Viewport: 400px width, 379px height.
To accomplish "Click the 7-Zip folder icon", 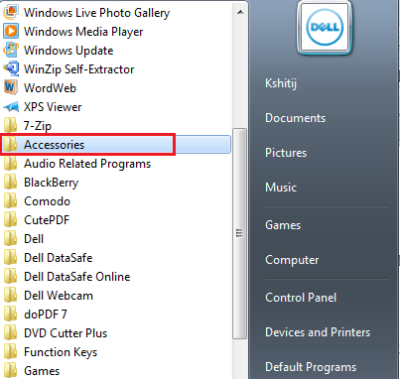I will tap(10, 125).
